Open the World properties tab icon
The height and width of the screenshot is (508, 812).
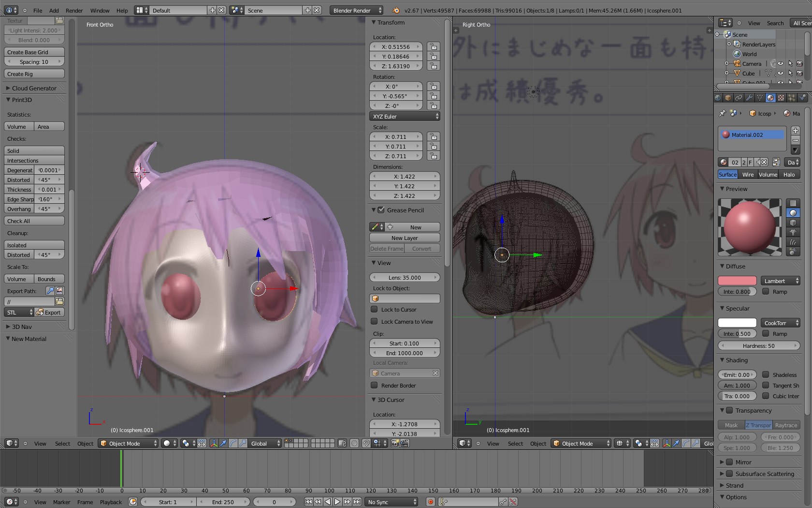click(718, 98)
